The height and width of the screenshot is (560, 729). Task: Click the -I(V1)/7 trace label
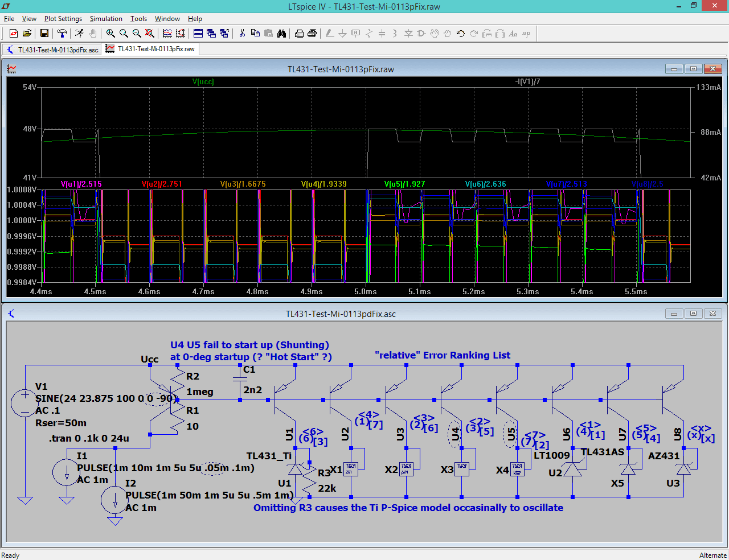coord(527,82)
